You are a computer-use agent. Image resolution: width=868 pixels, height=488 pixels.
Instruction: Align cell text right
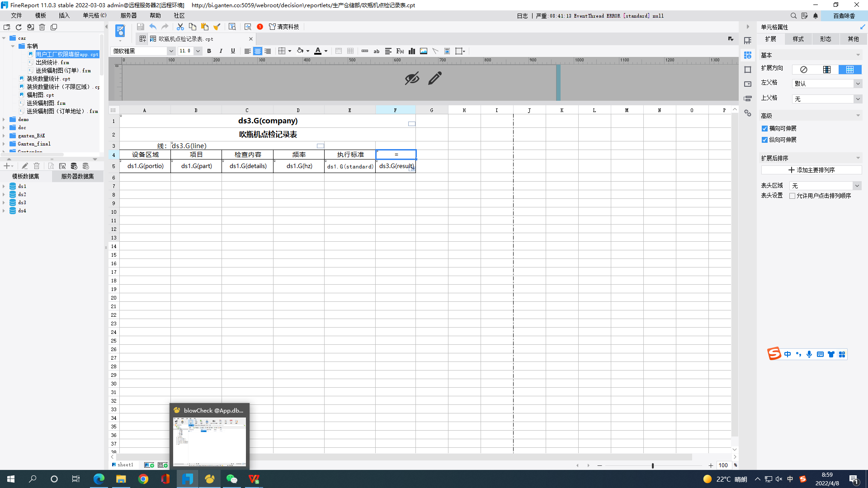click(x=268, y=51)
